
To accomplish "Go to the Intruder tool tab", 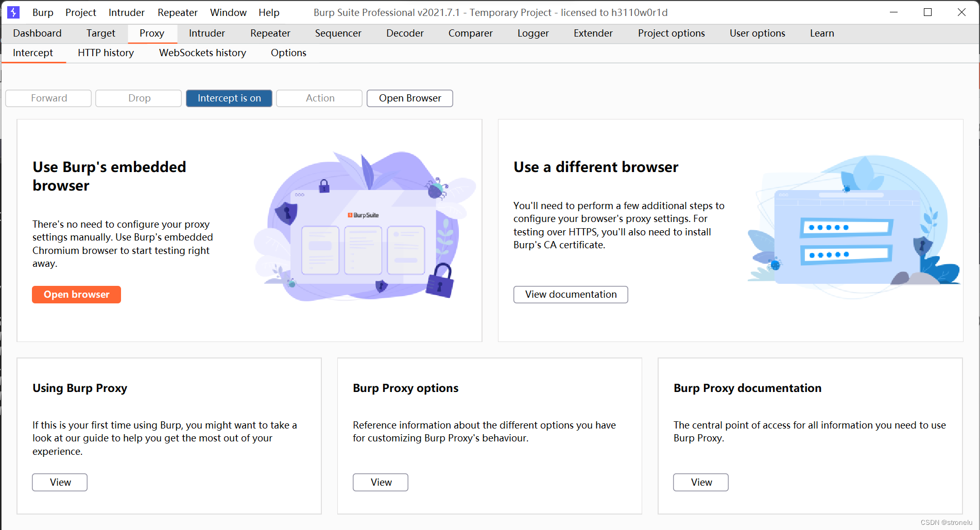I will coord(207,33).
